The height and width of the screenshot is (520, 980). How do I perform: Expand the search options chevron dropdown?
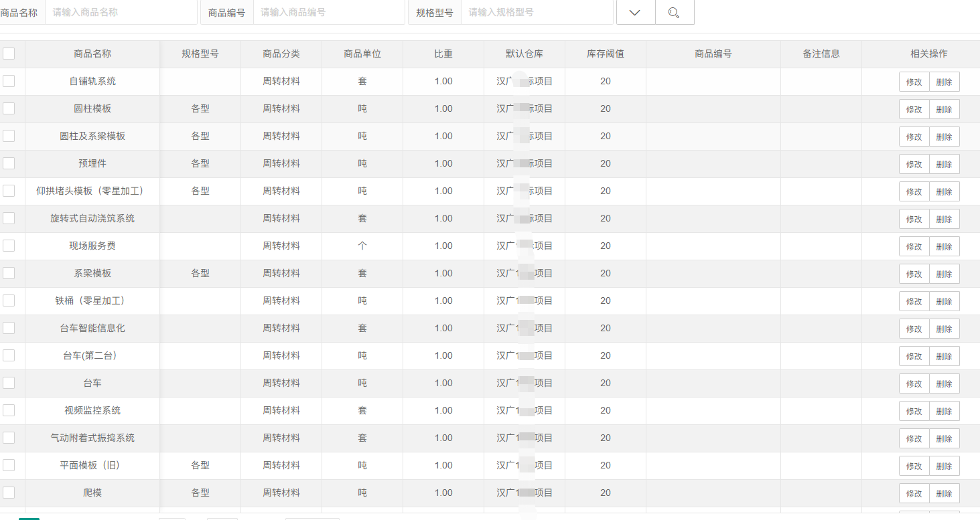(x=634, y=12)
